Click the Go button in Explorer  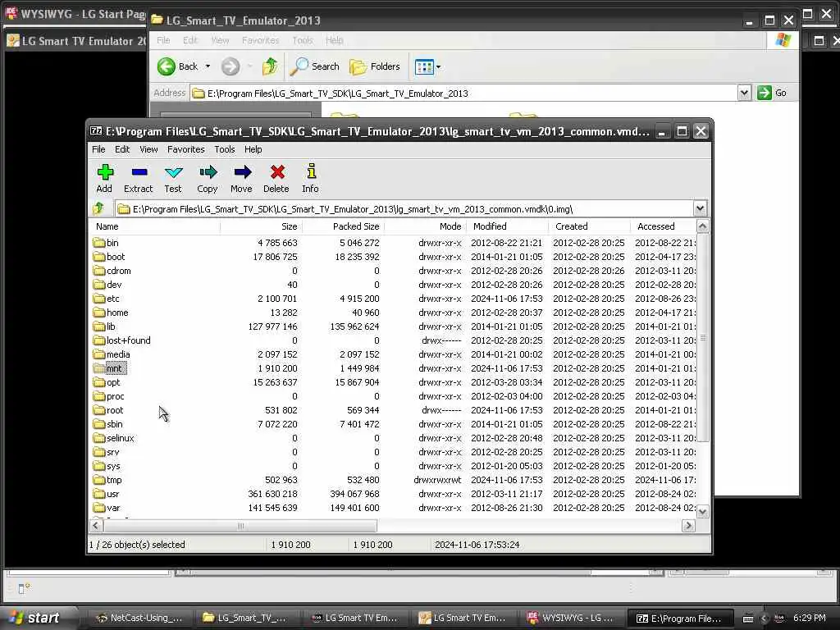pos(772,93)
